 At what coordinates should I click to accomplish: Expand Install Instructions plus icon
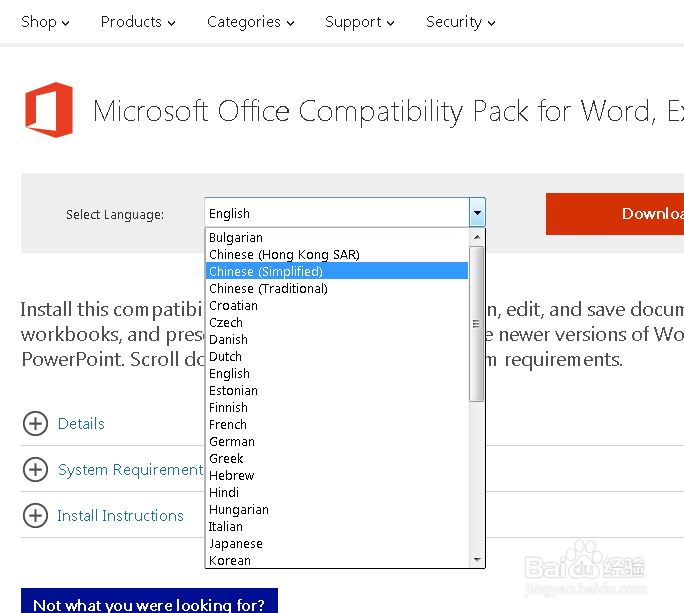tap(35, 516)
